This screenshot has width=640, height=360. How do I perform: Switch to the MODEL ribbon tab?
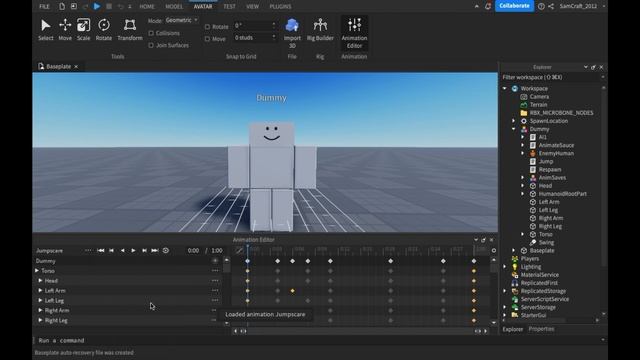click(x=174, y=7)
